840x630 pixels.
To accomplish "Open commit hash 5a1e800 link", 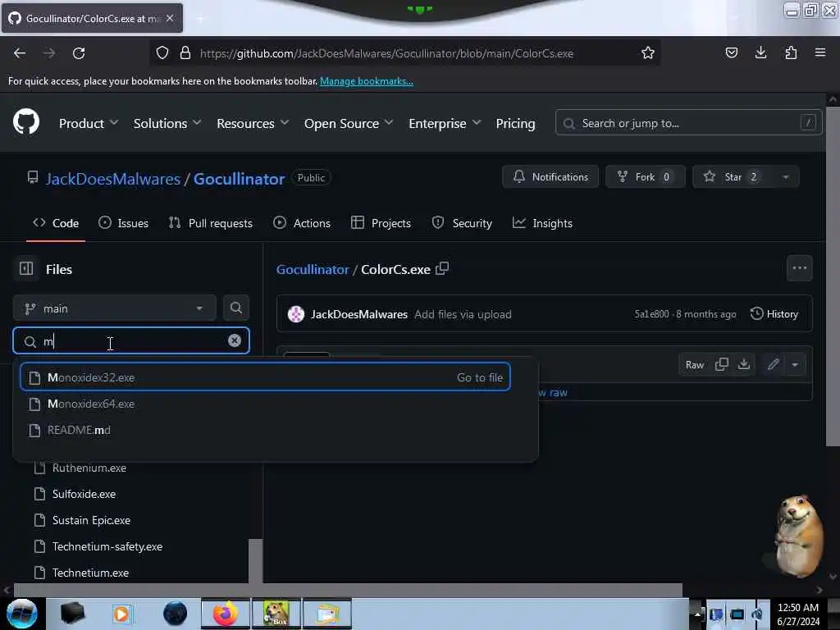I will pos(651,314).
